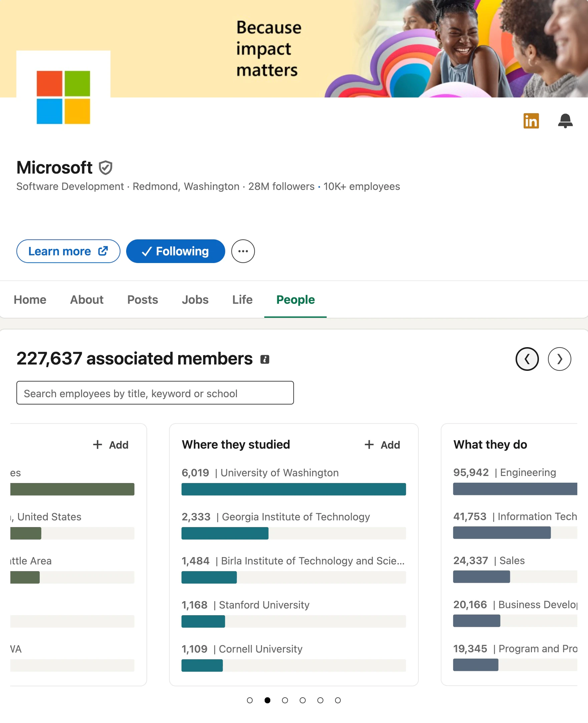Select the last carousel pagination dot
588x723 pixels.
[x=338, y=700]
